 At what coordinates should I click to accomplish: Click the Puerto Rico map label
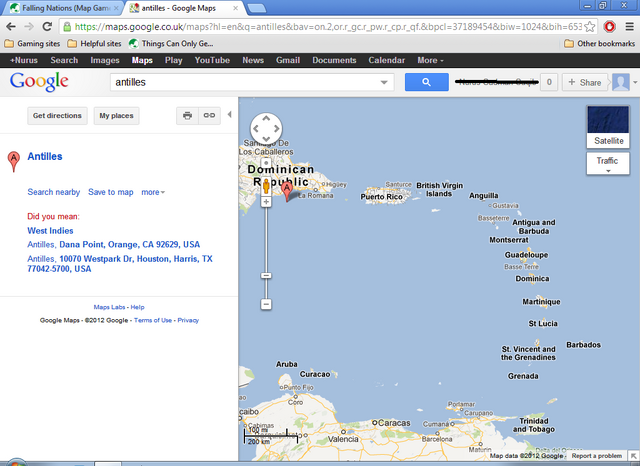(382, 197)
